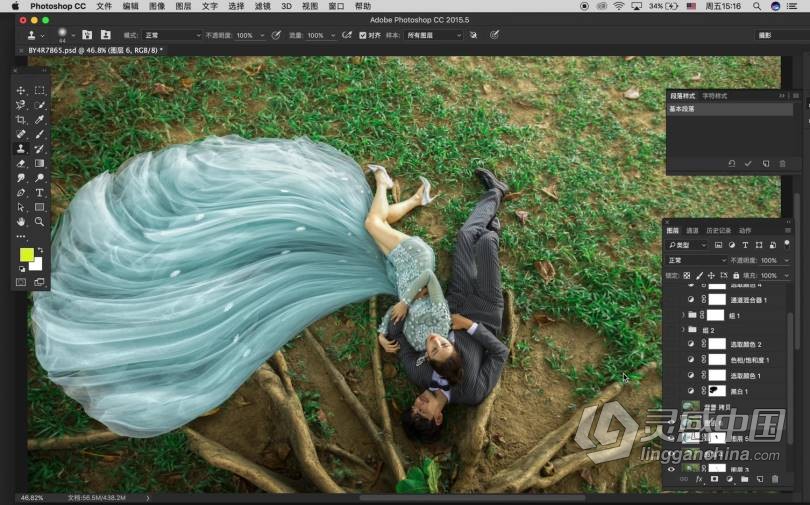Open the blending mode dropdown in options bar
Viewport: 810px width, 505px height.
172,35
